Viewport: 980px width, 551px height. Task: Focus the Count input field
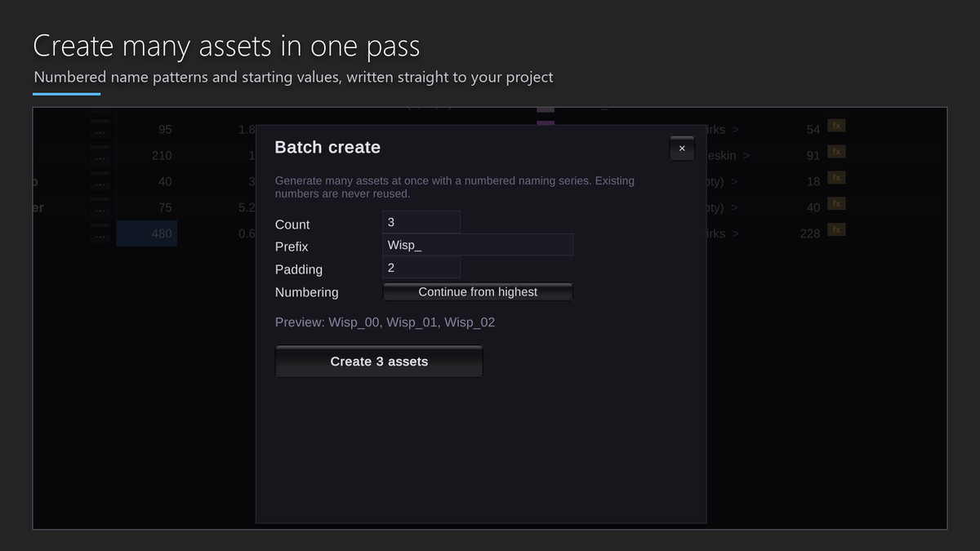point(421,222)
